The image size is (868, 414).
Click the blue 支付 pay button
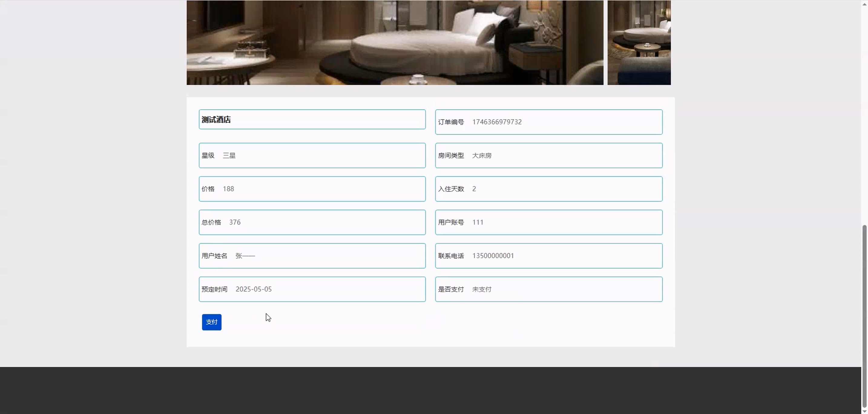211,322
